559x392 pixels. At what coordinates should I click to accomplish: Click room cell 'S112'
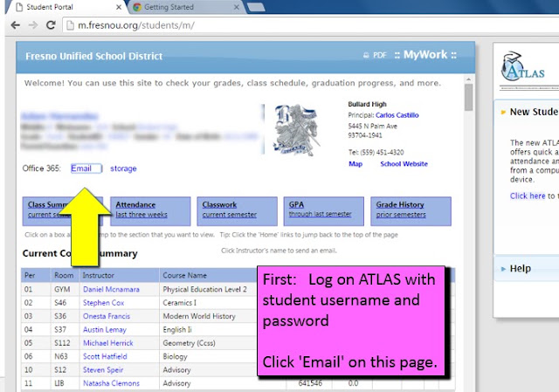point(62,343)
